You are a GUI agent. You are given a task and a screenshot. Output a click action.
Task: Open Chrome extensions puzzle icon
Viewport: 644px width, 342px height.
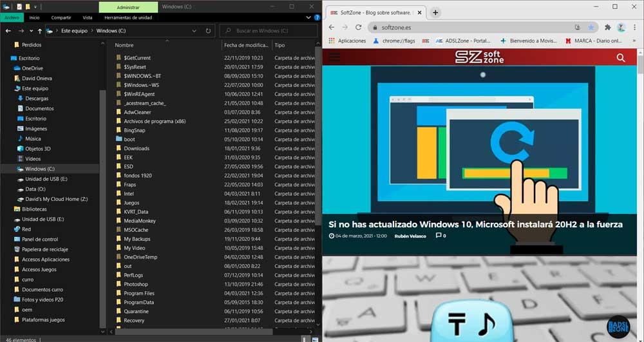607,28
